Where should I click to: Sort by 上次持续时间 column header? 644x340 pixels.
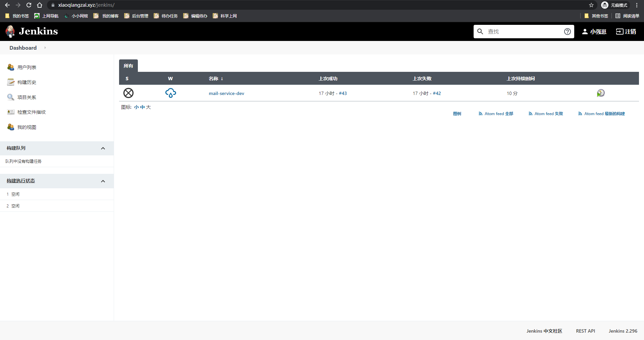click(521, 79)
